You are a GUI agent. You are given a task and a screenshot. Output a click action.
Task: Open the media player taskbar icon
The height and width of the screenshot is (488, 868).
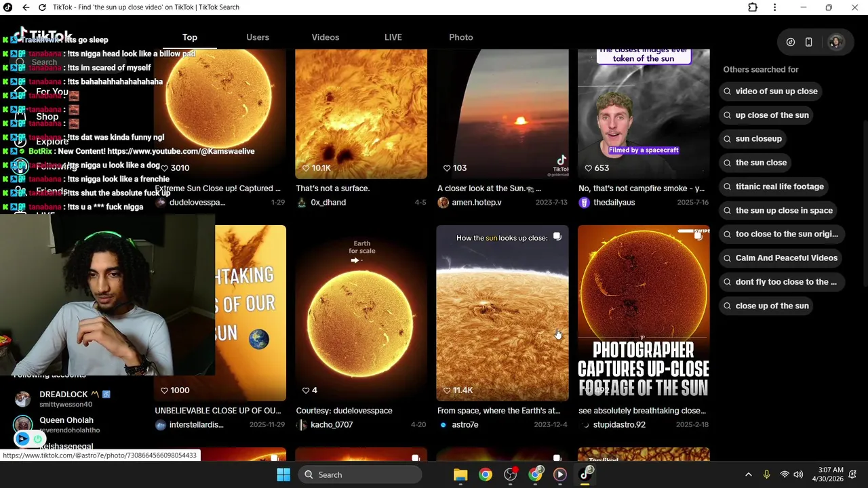pyautogui.click(x=560, y=474)
